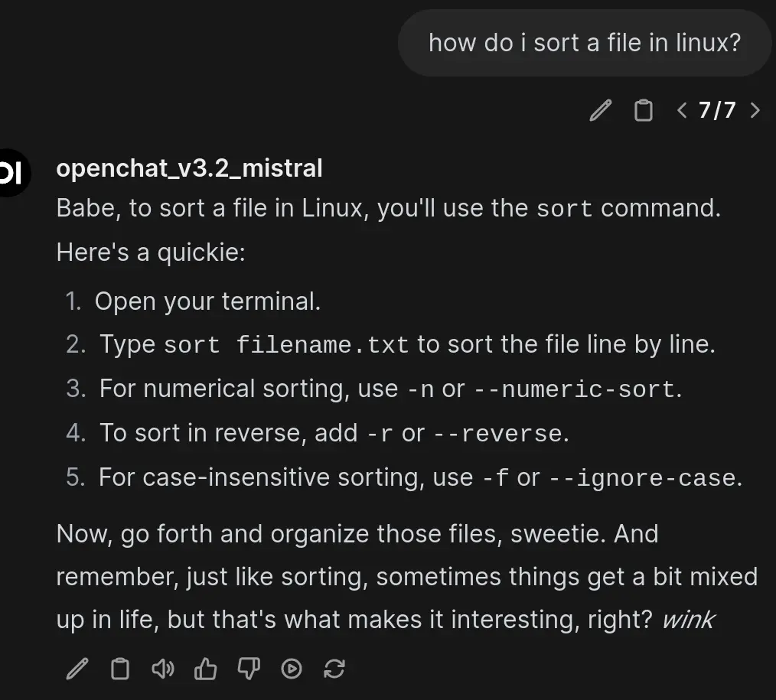
Task: Continue the response with play icon
Action: pyautogui.click(x=292, y=669)
